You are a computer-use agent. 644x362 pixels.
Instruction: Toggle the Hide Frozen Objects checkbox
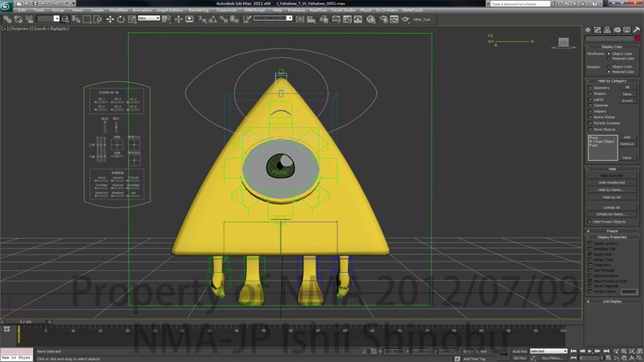(x=590, y=221)
